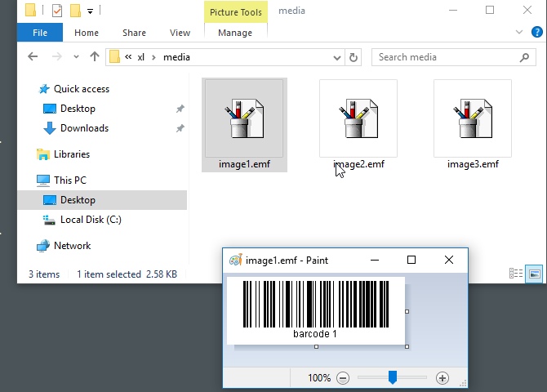Viewport: 547px width, 392px height.
Task: Click the corner canvas resize handle in Paint
Action: (x=407, y=346)
